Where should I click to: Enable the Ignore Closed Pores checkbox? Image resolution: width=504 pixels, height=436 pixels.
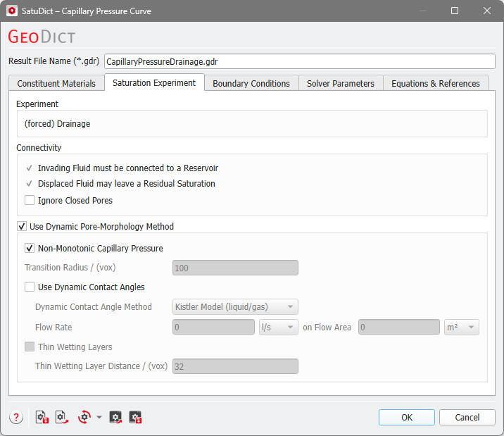30,200
